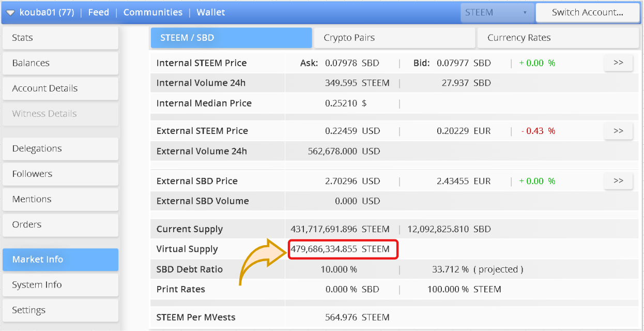Switch to the Crypto Pairs tab
Screen dimensions: 644x331
(395, 38)
